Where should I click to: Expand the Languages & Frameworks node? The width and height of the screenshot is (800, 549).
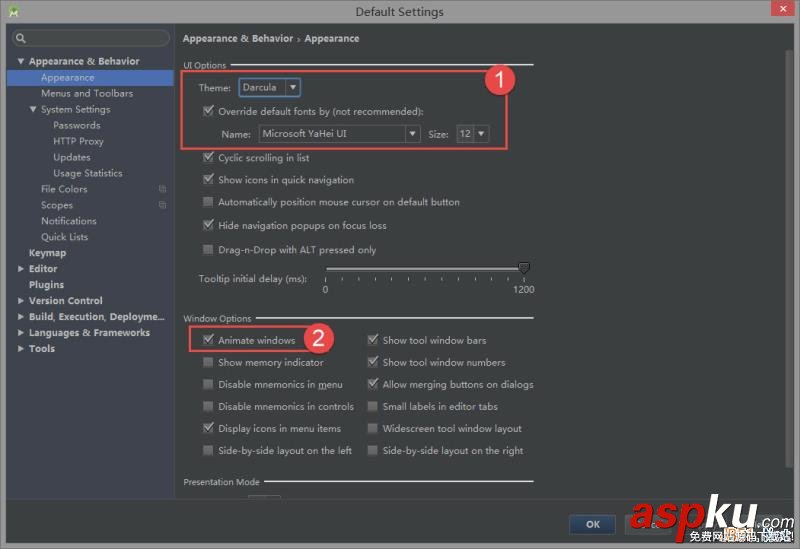point(21,332)
